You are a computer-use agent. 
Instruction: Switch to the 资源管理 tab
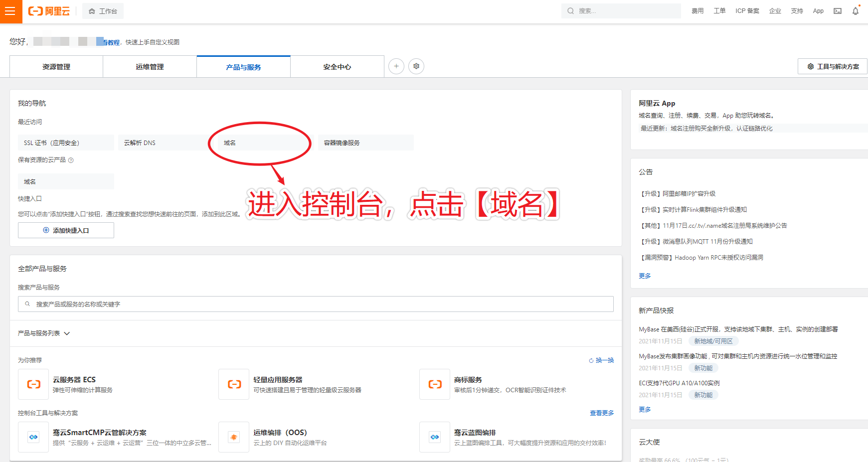(56, 67)
